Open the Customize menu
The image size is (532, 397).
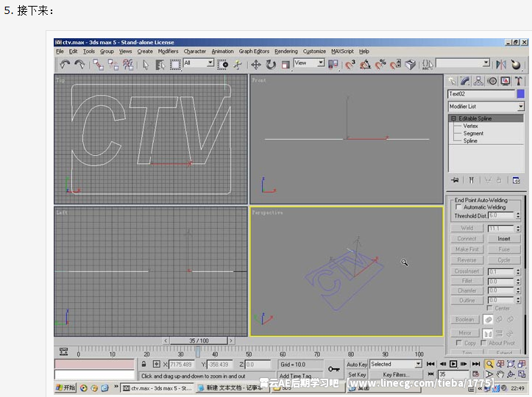[x=314, y=51]
